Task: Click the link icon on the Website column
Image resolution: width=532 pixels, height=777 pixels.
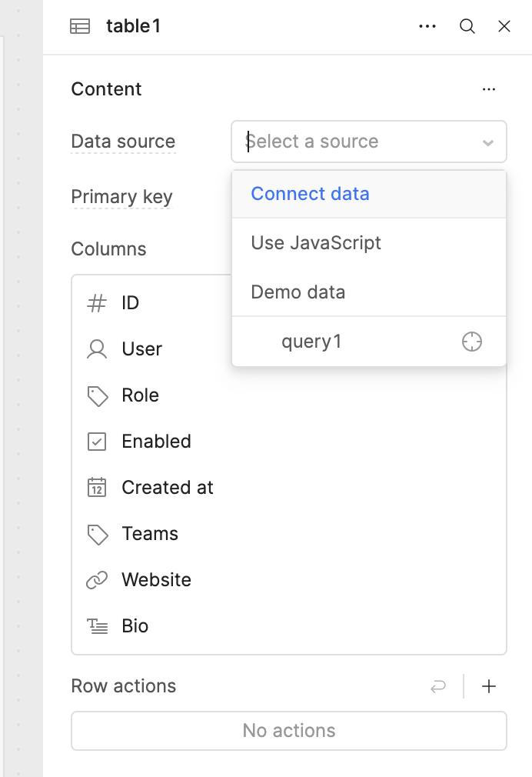Action: [x=96, y=579]
